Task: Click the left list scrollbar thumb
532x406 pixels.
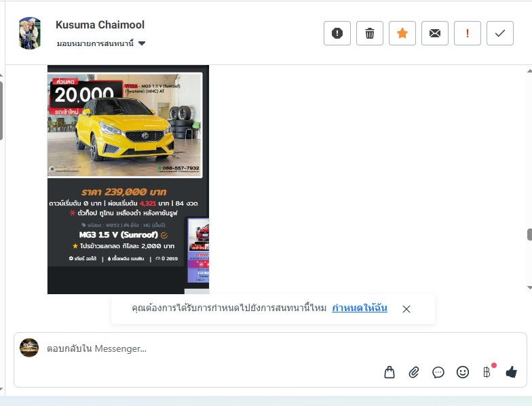Action: [x=1, y=110]
